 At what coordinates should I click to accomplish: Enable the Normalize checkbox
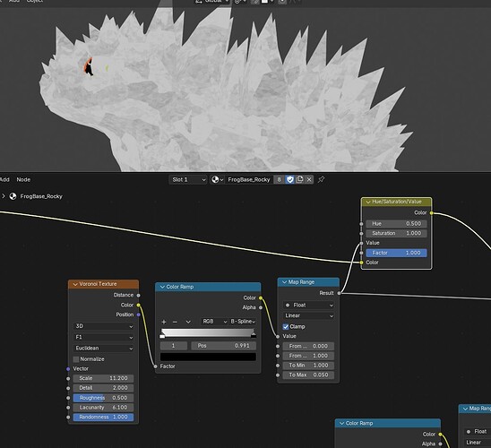[76, 359]
